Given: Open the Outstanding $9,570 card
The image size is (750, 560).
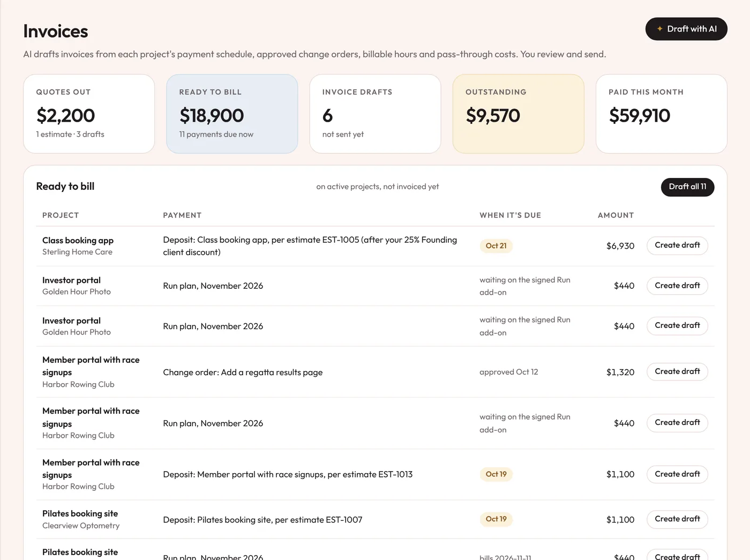Looking at the screenshot, I should click(518, 114).
